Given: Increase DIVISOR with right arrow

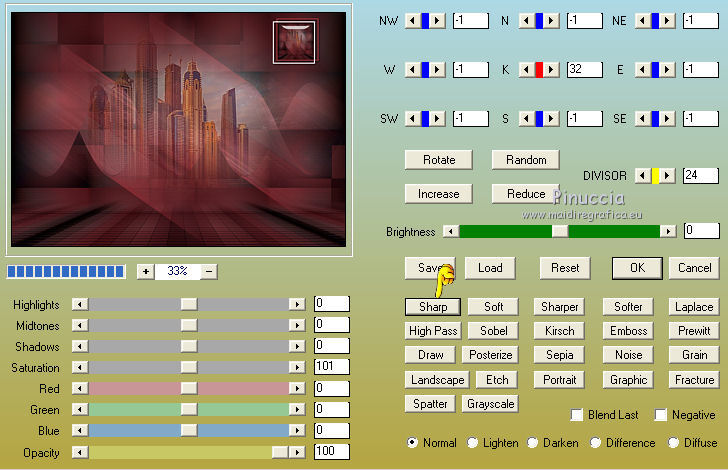Looking at the screenshot, I should [667, 176].
